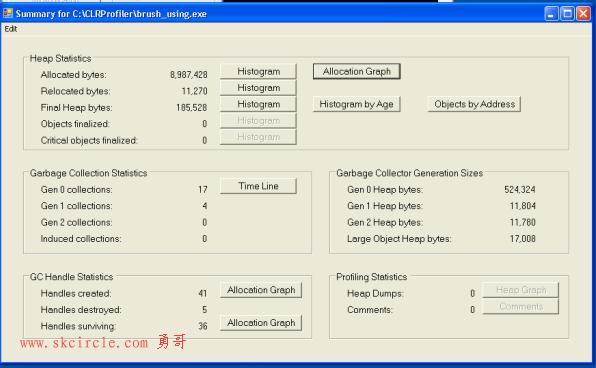Open the Time Line view
596x368 pixels.
tap(258, 186)
